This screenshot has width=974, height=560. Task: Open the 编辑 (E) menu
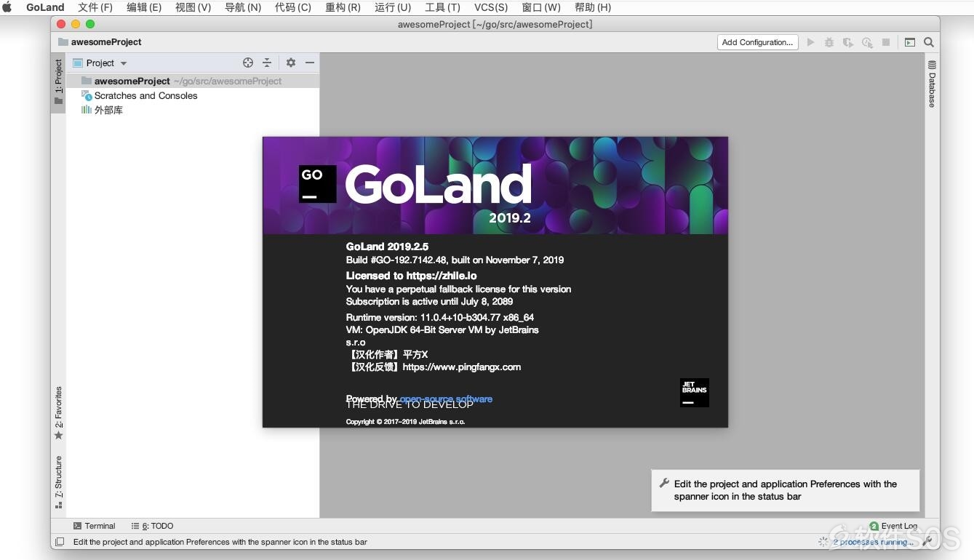144,7
